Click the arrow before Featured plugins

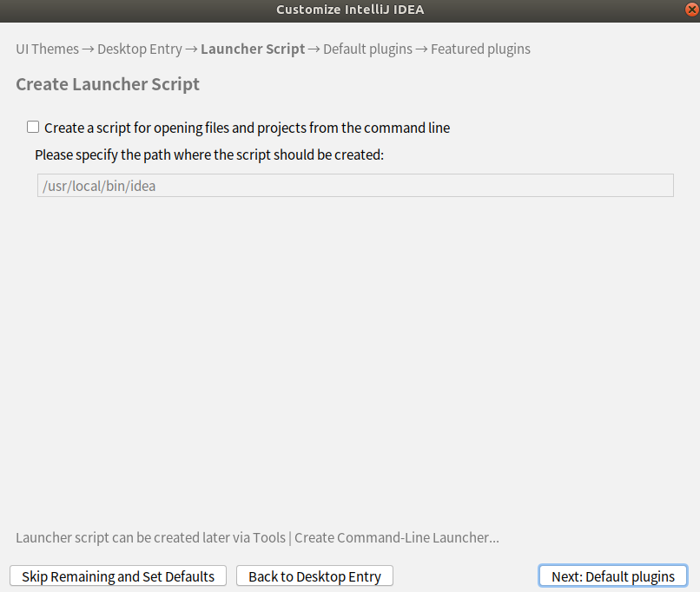[421, 49]
